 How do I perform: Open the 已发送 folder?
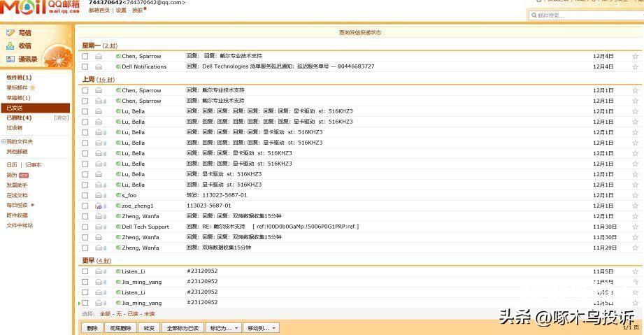pyautogui.click(x=36, y=108)
